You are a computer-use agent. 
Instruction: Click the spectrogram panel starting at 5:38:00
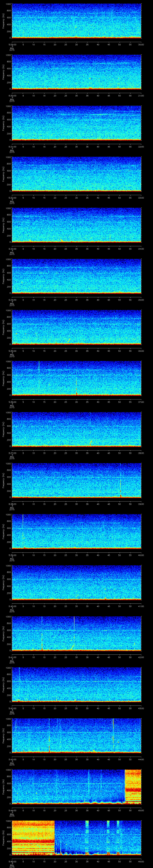tap(76, 481)
